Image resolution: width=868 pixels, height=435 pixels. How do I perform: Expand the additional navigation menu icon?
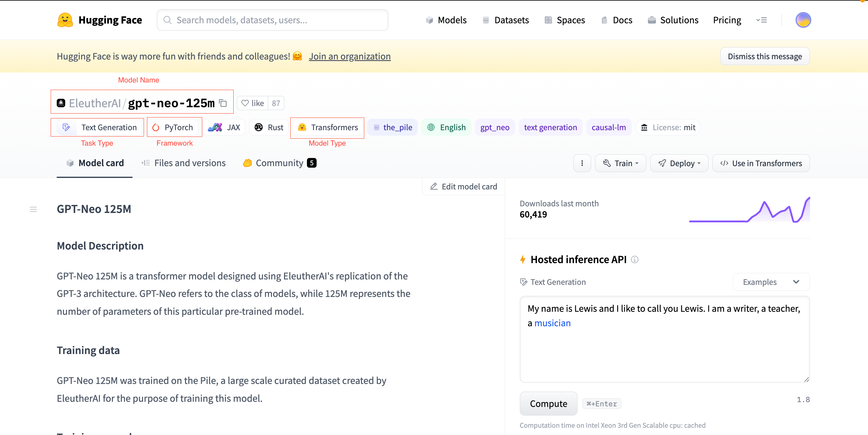pyautogui.click(x=761, y=20)
